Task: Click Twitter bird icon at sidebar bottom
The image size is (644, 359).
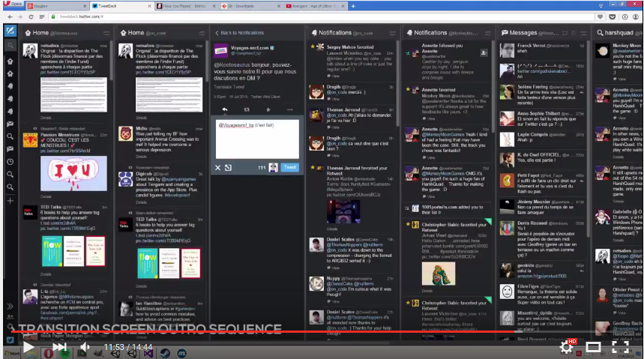Action: pyautogui.click(x=10, y=340)
